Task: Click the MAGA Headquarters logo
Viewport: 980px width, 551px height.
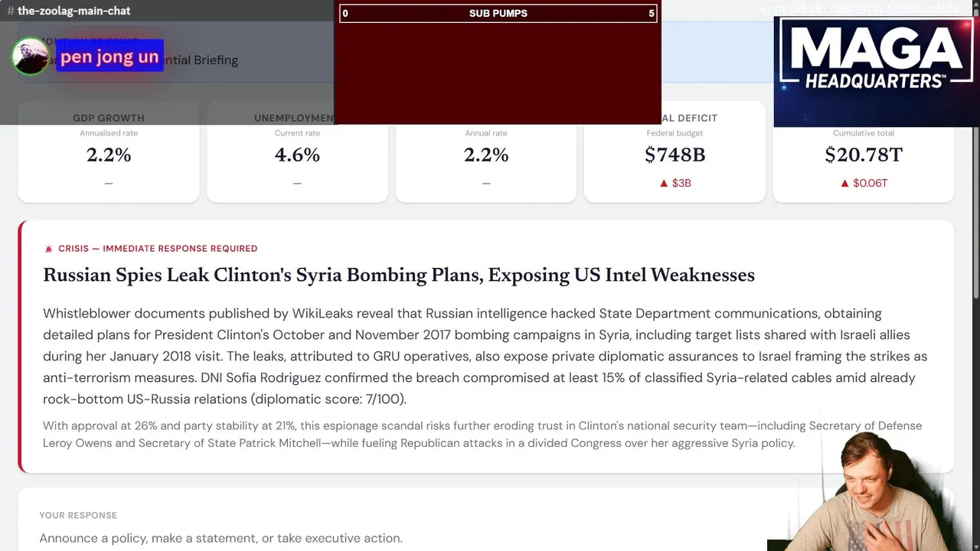Action: 876,70
